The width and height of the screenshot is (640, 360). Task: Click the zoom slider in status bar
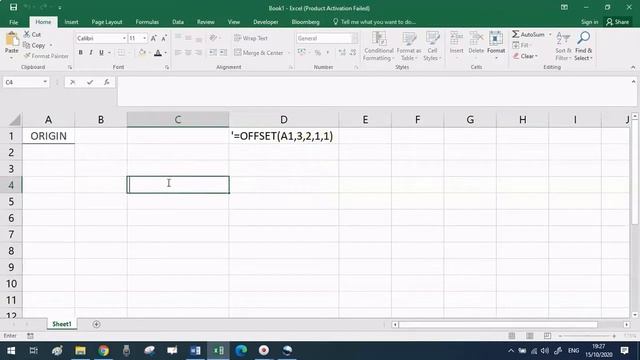pos(587,336)
